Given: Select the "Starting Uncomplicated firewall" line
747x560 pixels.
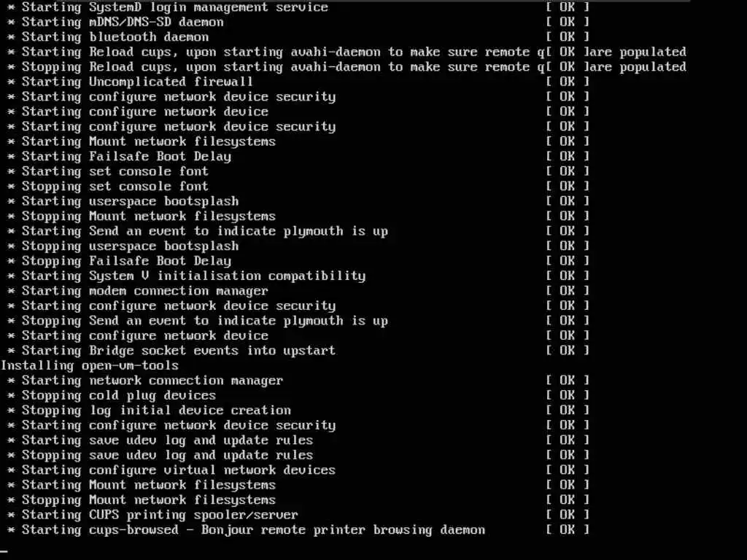Looking at the screenshot, I should (137, 82).
